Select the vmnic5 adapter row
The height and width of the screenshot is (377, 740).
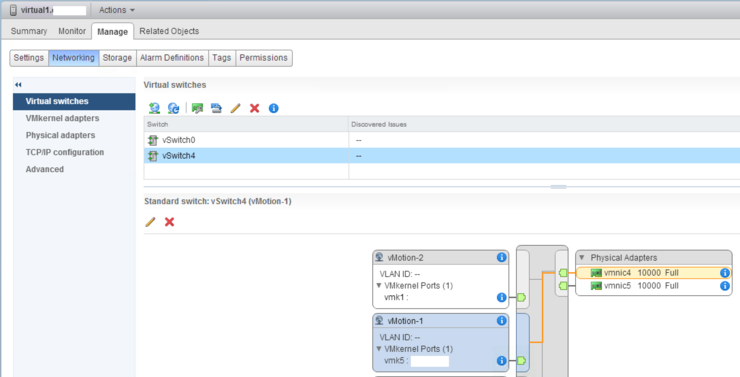click(654, 285)
